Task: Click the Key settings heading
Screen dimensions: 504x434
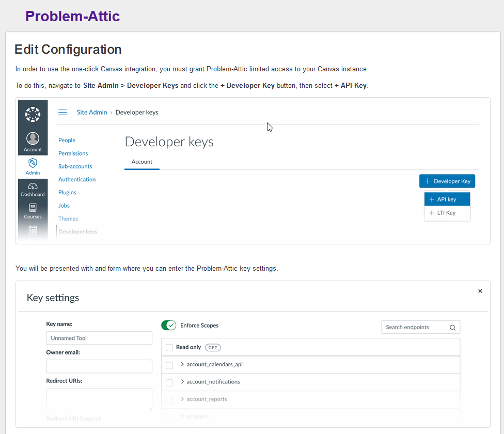Action: coord(53,298)
